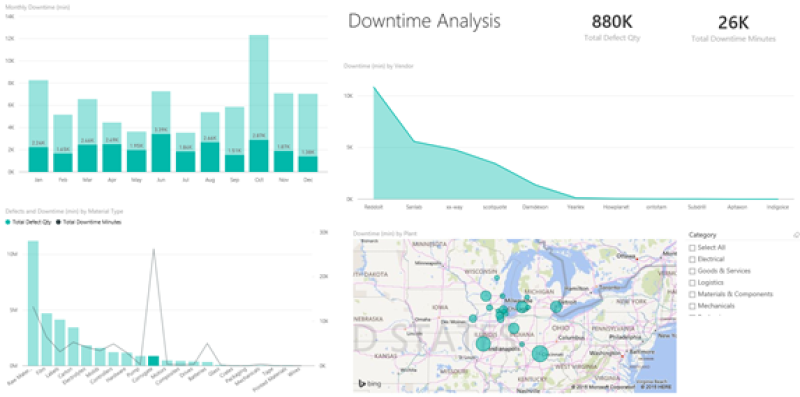Select the Mechanicals category checkbox

click(692, 306)
